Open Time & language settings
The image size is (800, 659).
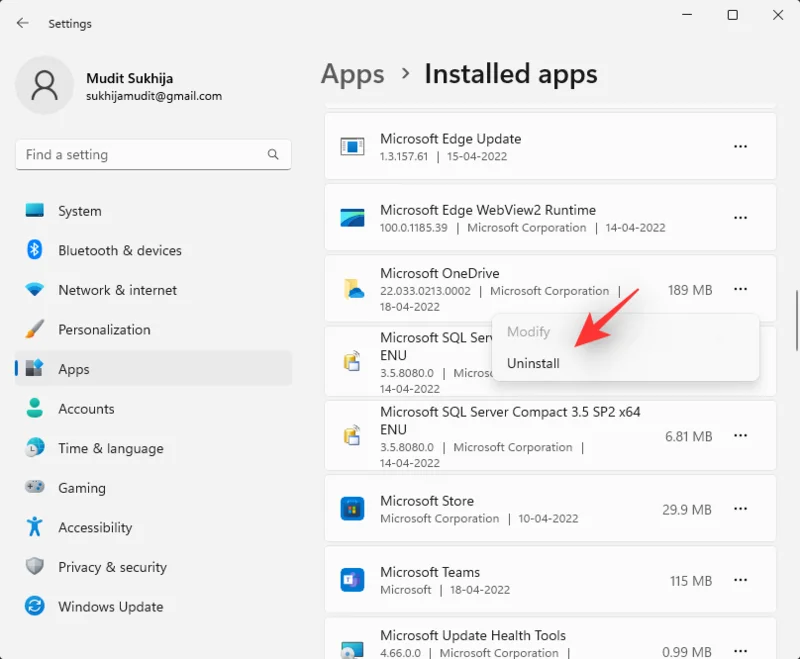pos(110,448)
